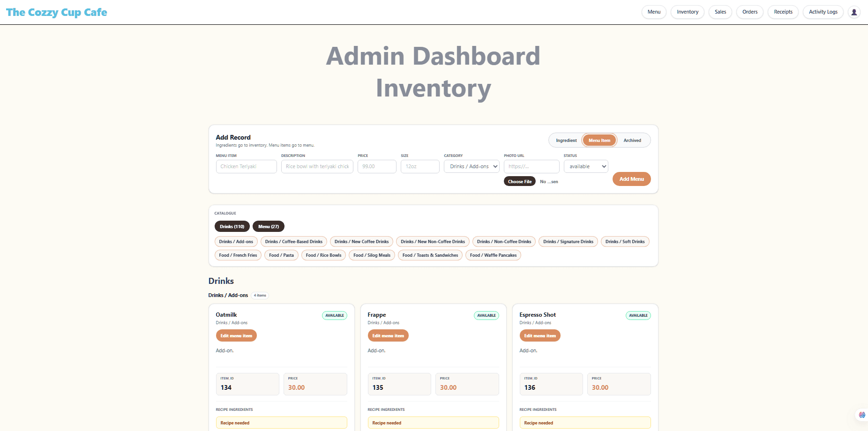Edit the Espresso Shot menu item
The height and width of the screenshot is (431, 868).
pos(540,336)
